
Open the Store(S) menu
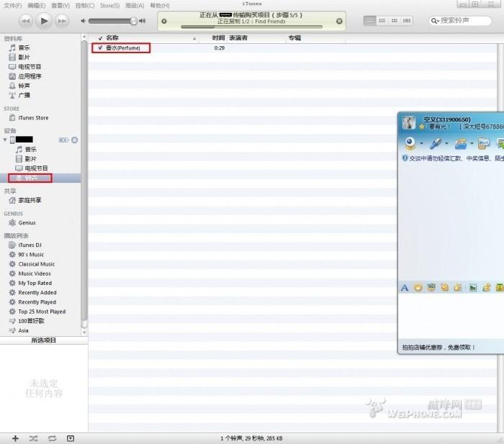(x=109, y=6)
